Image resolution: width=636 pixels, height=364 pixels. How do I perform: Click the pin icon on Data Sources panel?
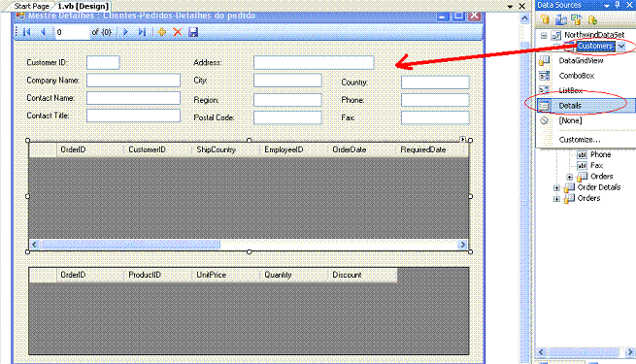(x=617, y=5)
